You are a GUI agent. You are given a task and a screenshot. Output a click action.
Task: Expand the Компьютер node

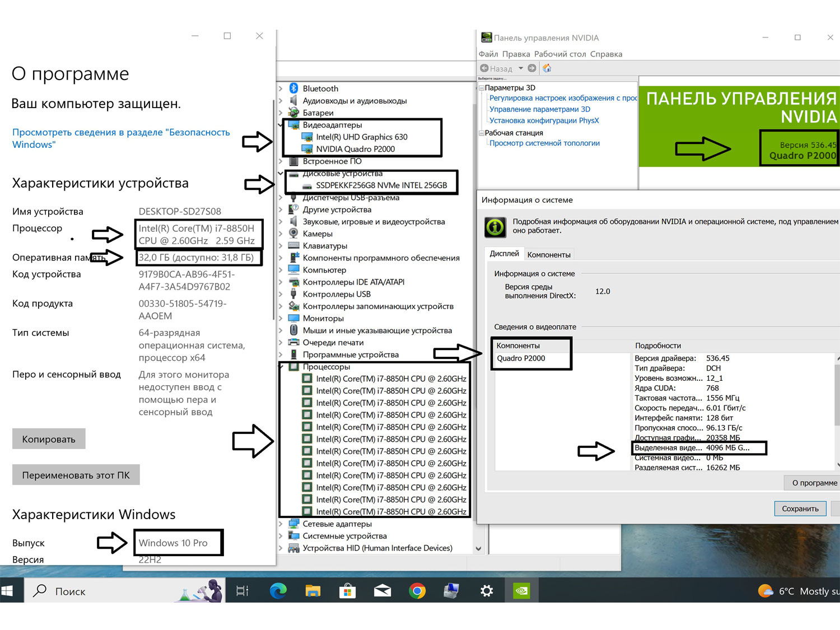(x=281, y=270)
